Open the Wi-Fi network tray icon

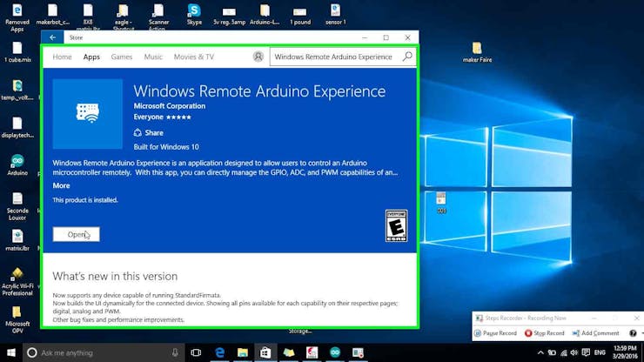(x=564, y=352)
